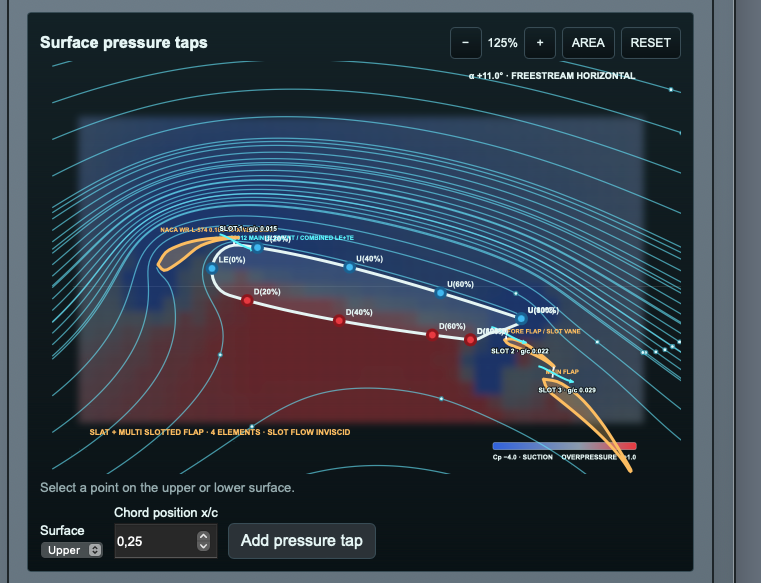This screenshot has width=761, height=583.
Task: Select the upper tap at trailing edge
Action: tap(521, 319)
